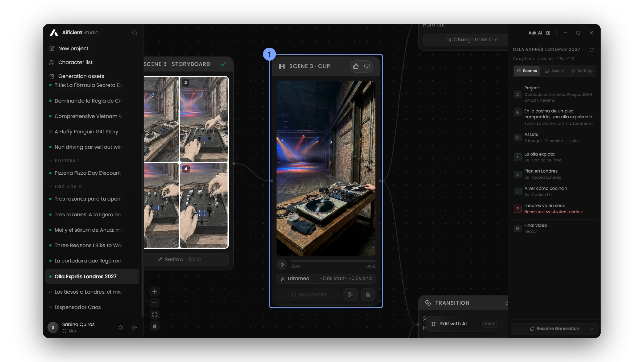Click the Regenerate button
644x362 pixels.
coord(309,294)
